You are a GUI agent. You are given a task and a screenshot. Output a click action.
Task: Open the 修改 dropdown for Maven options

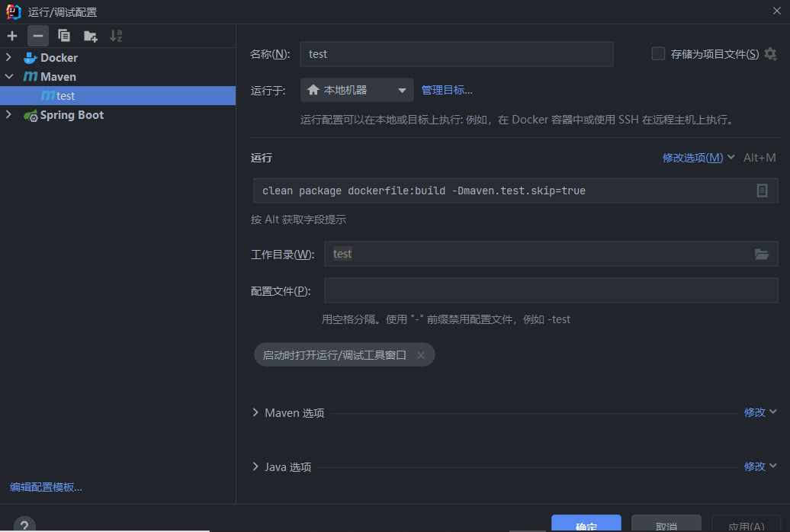pos(760,412)
